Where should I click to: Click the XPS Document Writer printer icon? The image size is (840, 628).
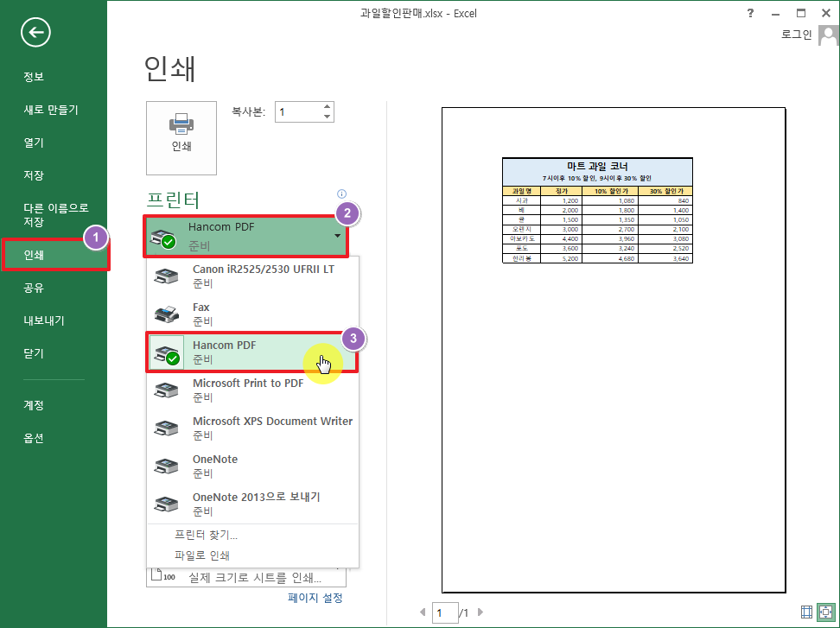[x=167, y=428]
